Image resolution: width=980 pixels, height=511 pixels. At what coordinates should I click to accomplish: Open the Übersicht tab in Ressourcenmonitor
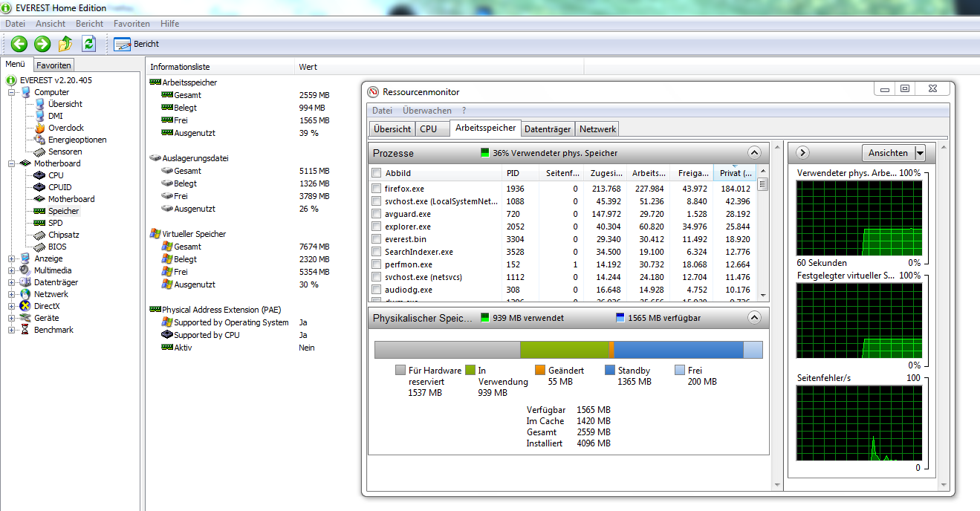[x=392, y=129]
